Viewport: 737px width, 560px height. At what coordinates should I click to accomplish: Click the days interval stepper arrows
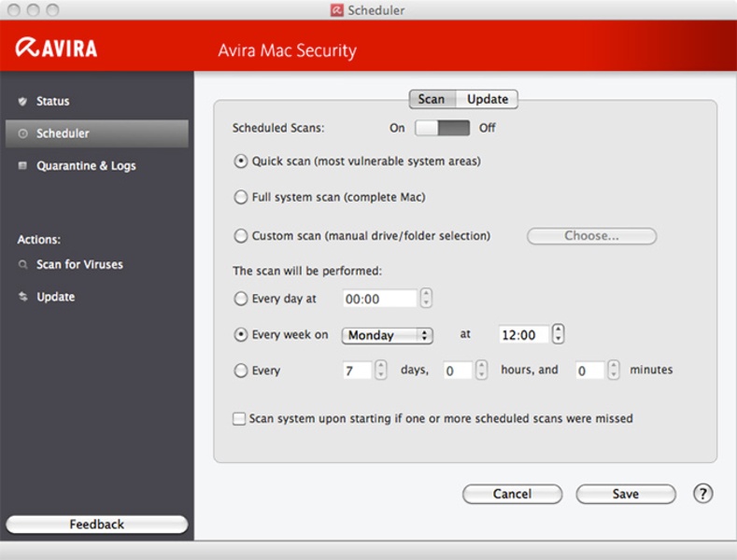coord(380,371)
